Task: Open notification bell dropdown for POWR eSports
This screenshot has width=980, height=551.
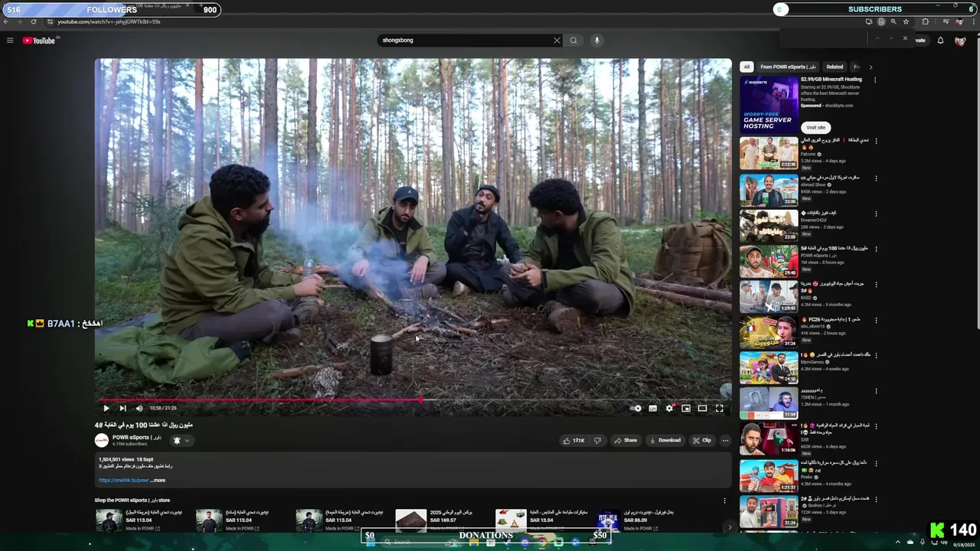Action: point(181,440)
